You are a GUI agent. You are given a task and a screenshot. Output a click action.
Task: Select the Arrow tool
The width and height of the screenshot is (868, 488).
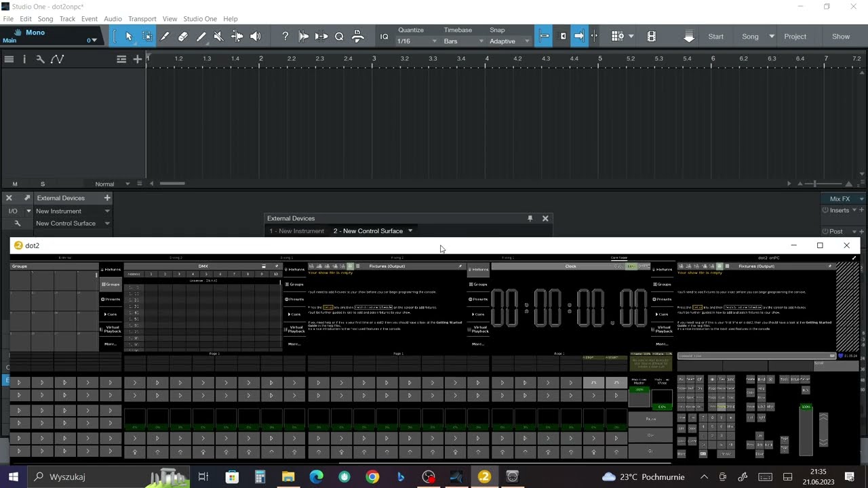[x=129, y=37]
